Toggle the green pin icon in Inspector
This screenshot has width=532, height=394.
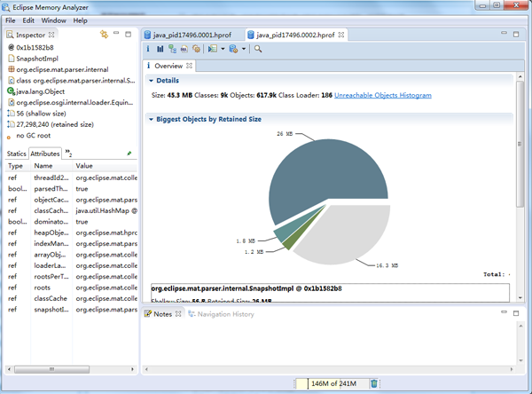pos(129,154)
